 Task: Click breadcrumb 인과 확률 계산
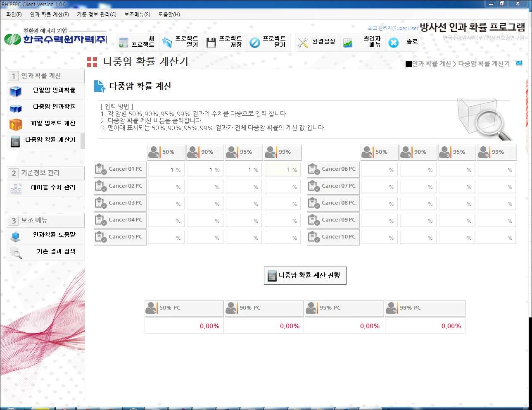(x=432, y=64)
